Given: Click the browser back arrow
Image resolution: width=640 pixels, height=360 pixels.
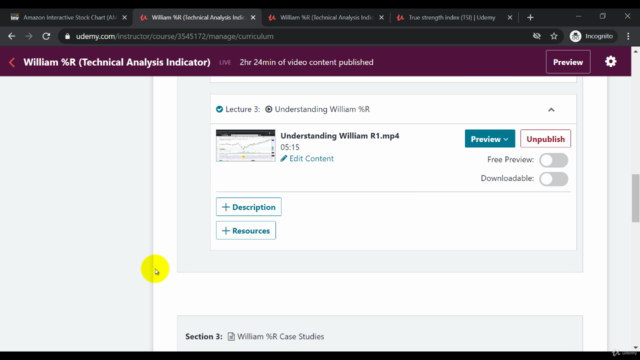Looking at the screenshot, I should coord(11,36).
